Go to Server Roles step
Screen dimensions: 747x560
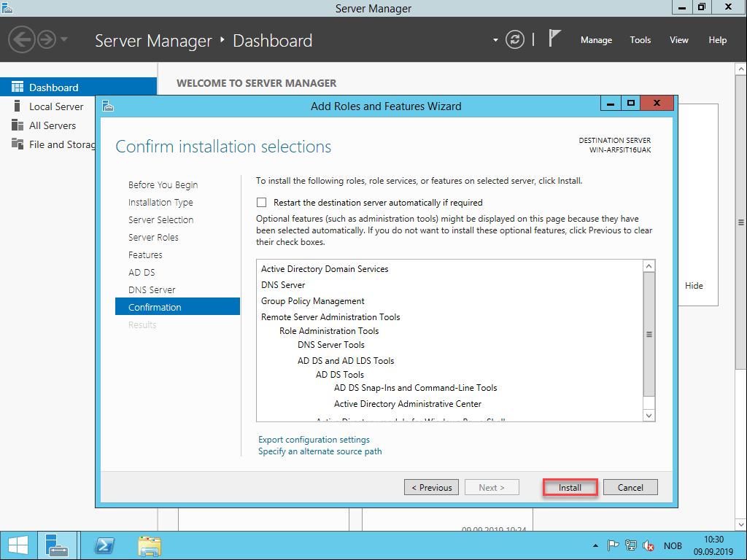[153, 237]
